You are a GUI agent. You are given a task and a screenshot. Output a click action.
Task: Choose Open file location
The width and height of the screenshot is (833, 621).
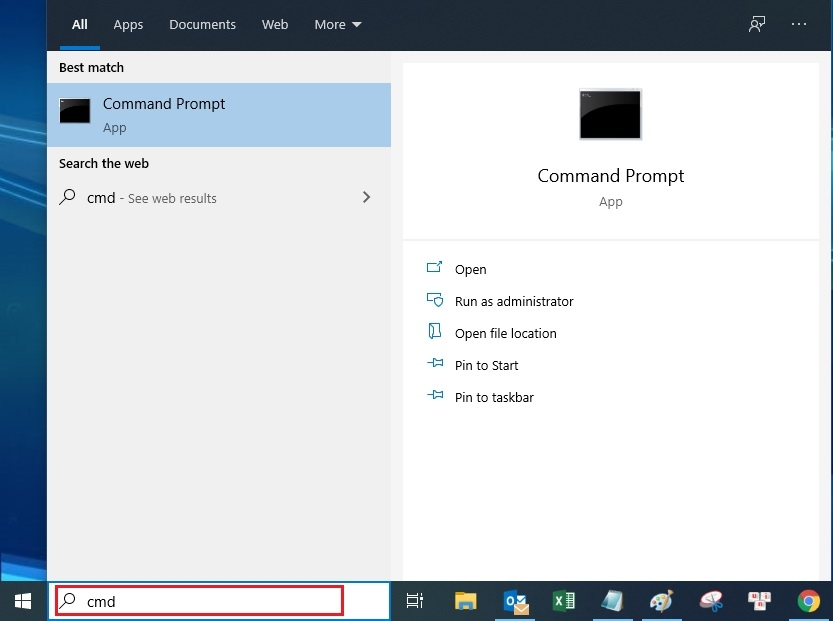click(505, 333)
